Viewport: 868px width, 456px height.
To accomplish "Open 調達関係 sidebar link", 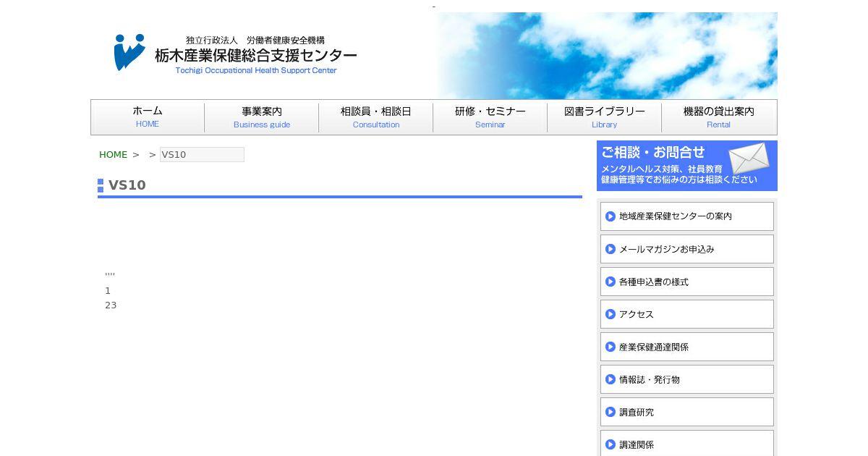I will point(687,443).
